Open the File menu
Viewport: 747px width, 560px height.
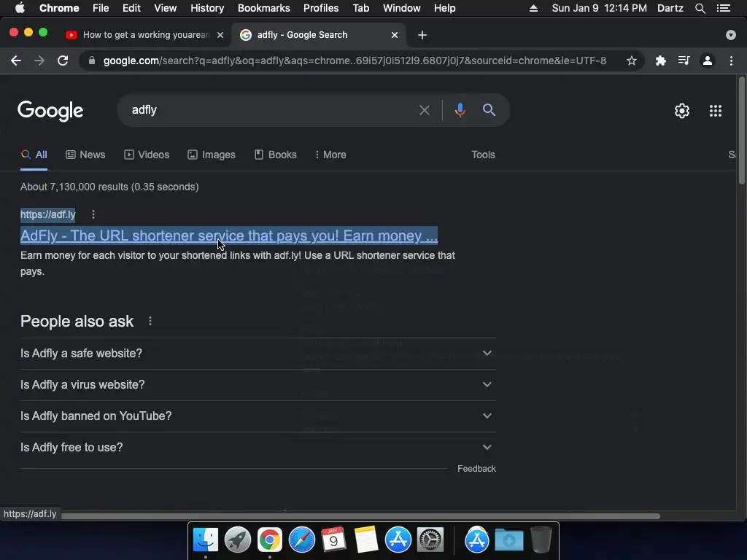(x=101, y=8)
